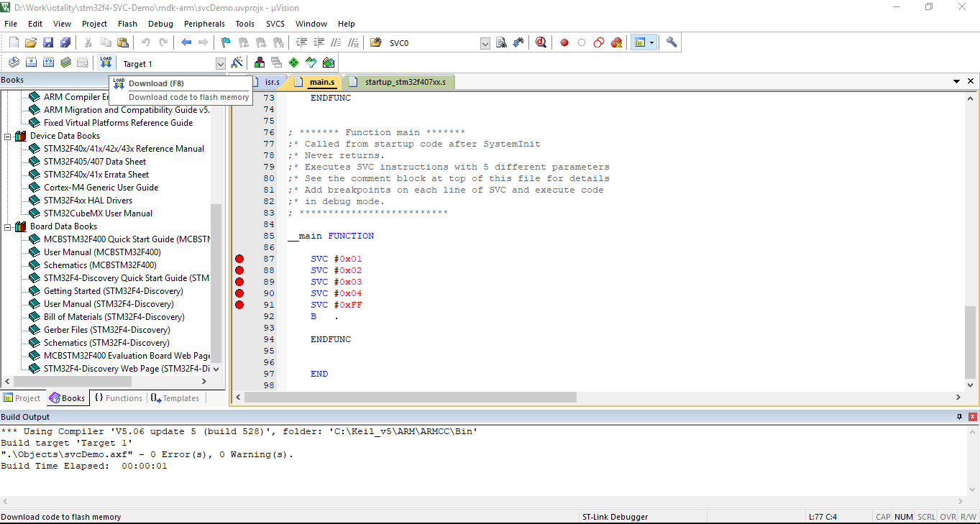Open Options for Target magic wand icon

pos(237,63)
